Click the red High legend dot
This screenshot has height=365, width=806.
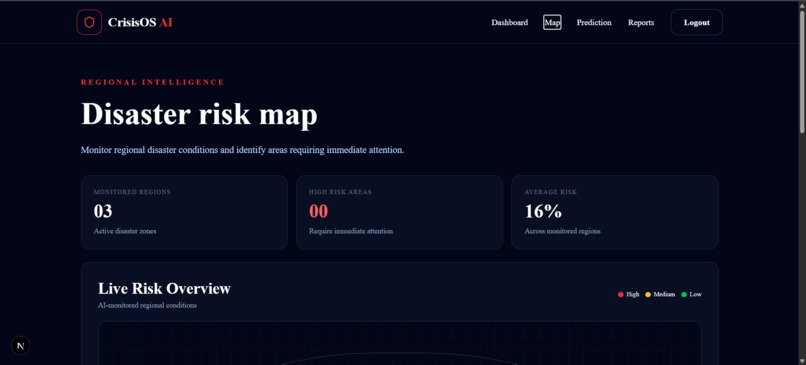click(x=620, y=295)
